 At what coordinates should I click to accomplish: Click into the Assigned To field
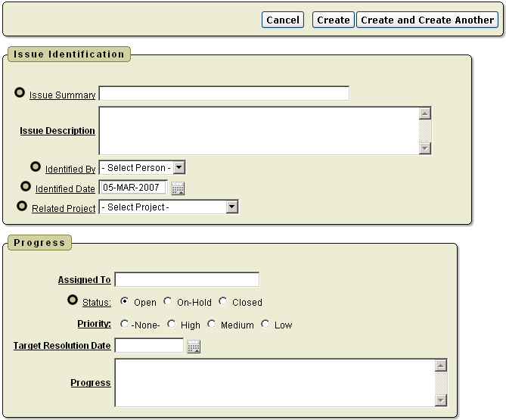[187, 280]
